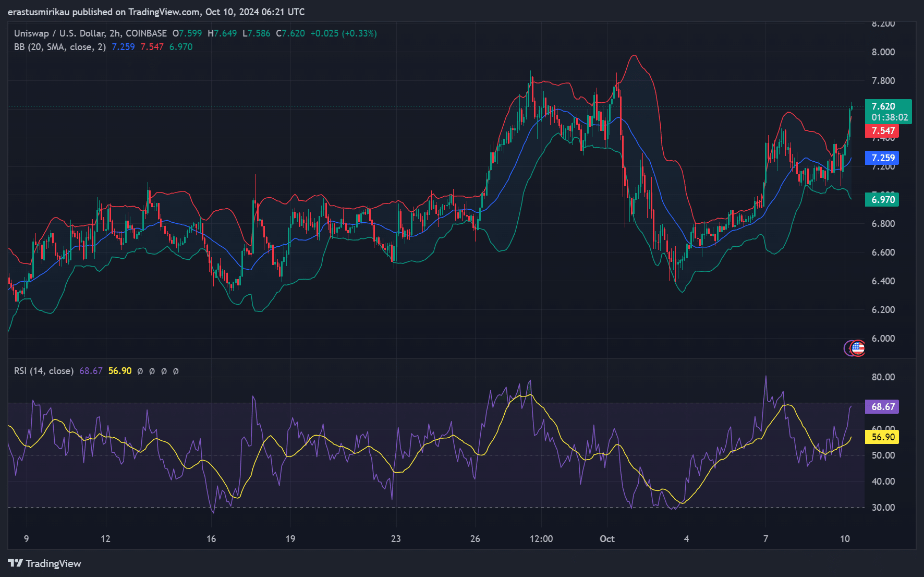Image resolution: width=924 pixels, height=577 pixels.
Task: Click the RSI 30.00 axis label
Action: [x=883, y=508]
